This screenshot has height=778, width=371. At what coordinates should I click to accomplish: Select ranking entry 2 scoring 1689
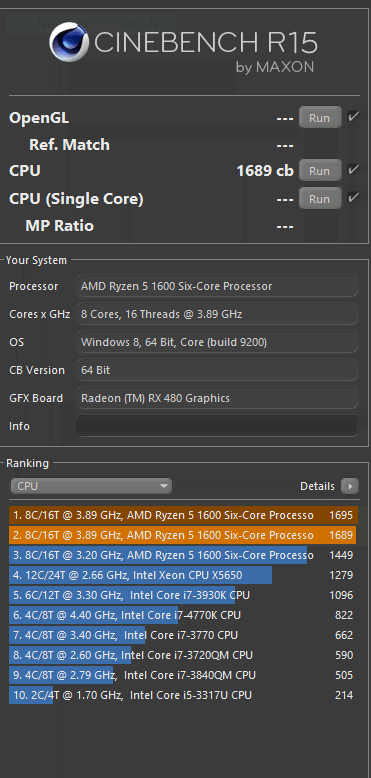coord(183,535)
